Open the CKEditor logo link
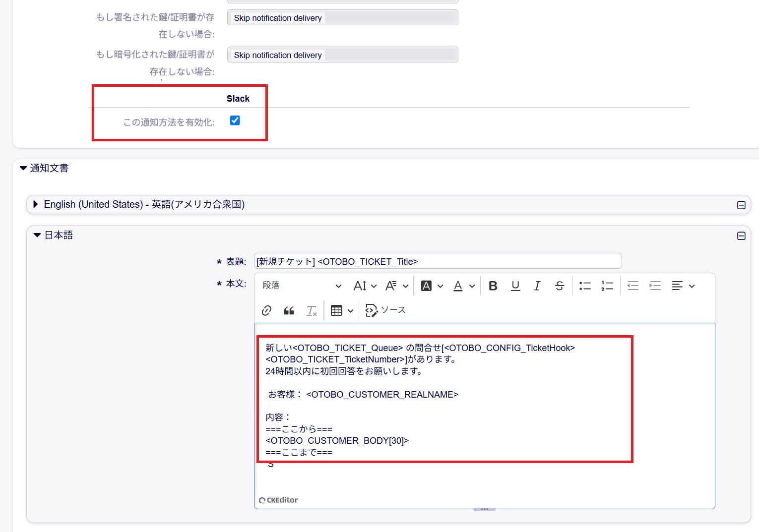 click(x=279, y=500)
